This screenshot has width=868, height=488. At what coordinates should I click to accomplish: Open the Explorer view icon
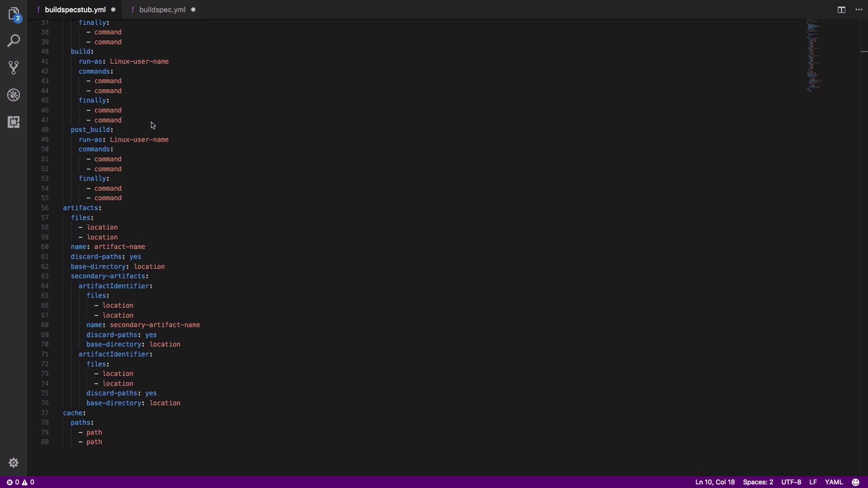(x=14, y=14)
